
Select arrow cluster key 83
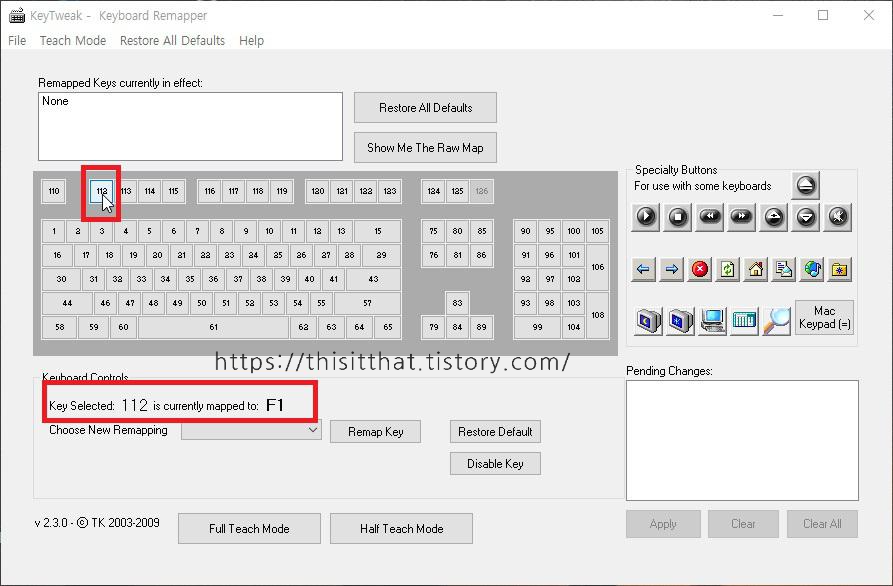click(457, 303)
